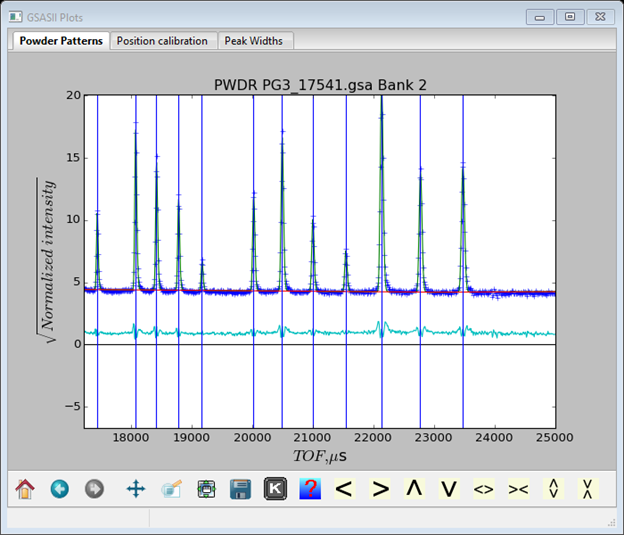Go back to previous plot view
Viewport: 624px width, 535px height.
pyautogui.click(x=59, y=489)
